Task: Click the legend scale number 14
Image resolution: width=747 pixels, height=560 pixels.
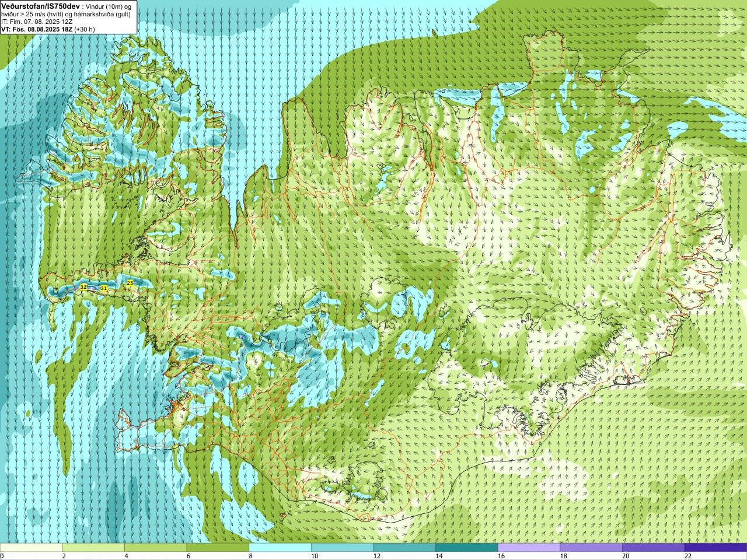Action: click(439, 556)
